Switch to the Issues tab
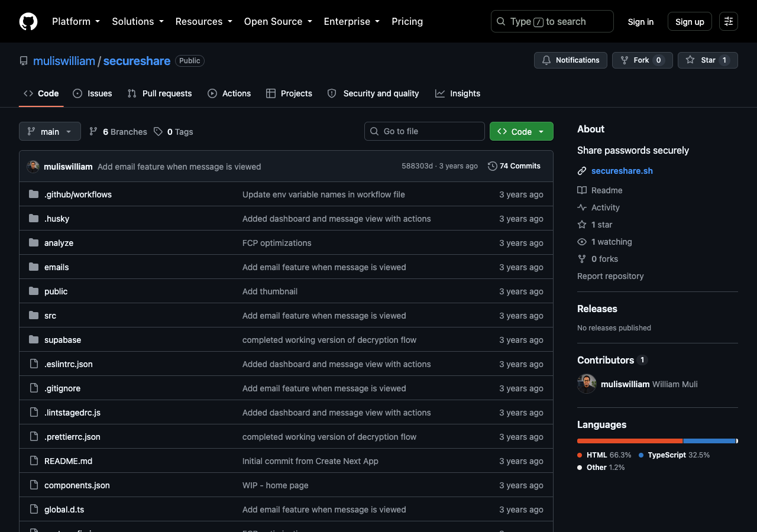Viewport: 757px width, 532px height. (x=92, y=93)
